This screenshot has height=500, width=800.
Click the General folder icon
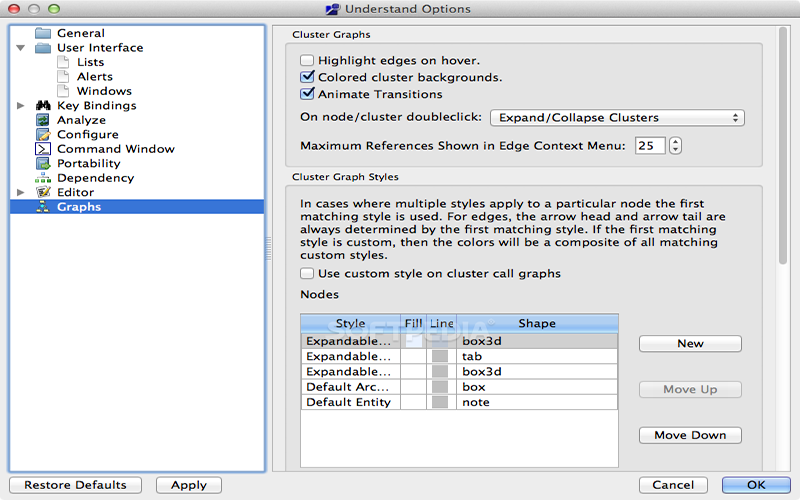click(43, 33)
